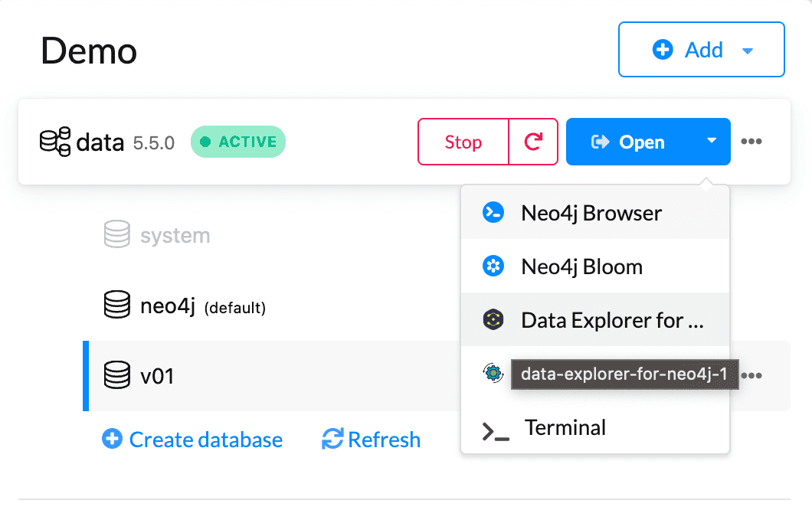Stop the data DBMS
The image size is (812, 510).
click(463, 142)
